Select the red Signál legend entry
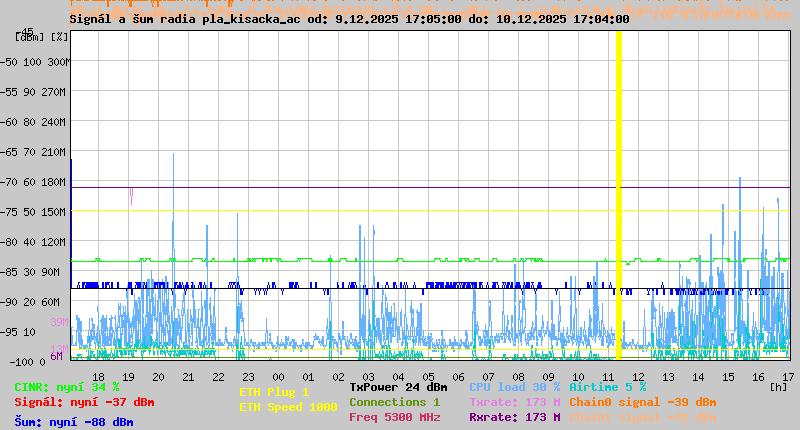This screenshot has height=430, width=800. [84, 403]
